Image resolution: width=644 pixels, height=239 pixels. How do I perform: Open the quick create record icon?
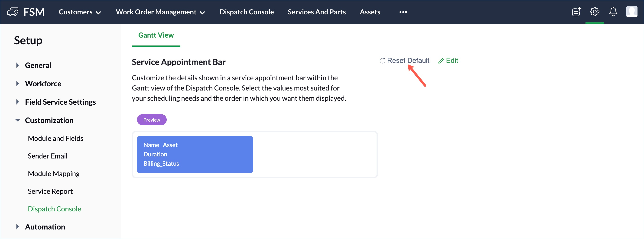[x=576, y=12]
